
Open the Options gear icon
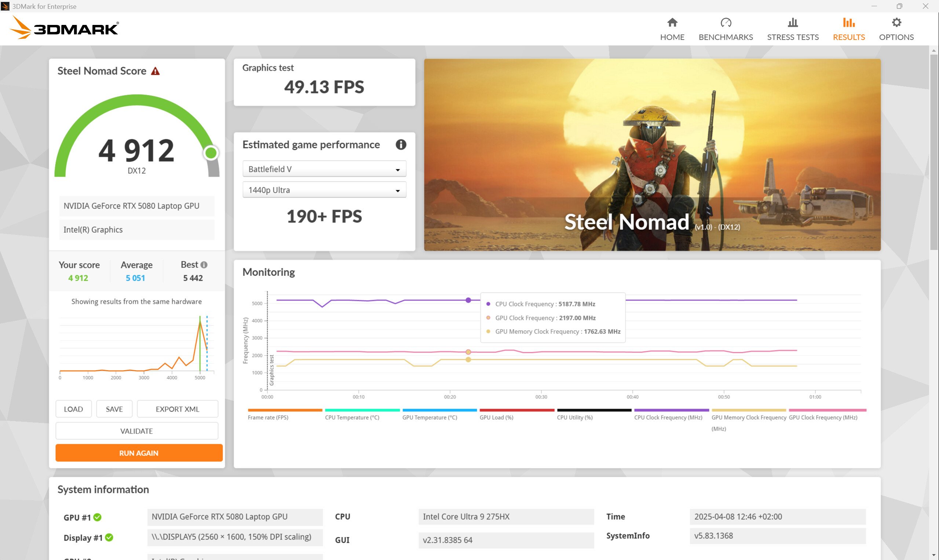[896, 23]
